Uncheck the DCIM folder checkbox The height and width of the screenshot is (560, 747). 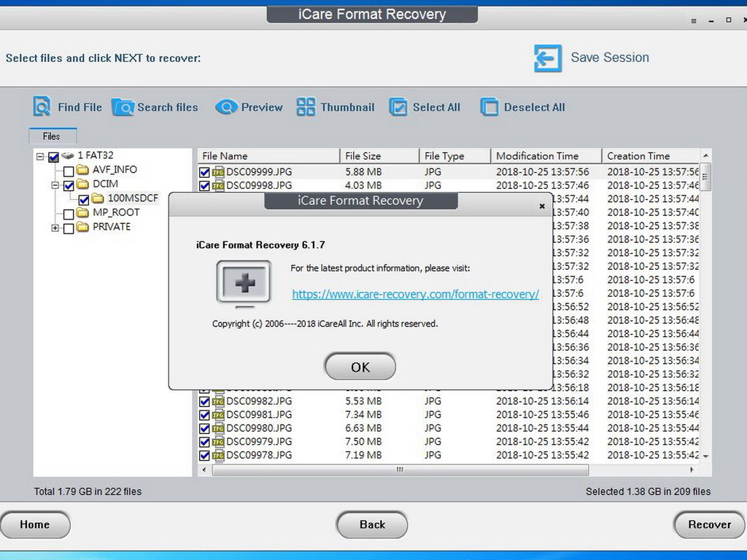point(69,185)
